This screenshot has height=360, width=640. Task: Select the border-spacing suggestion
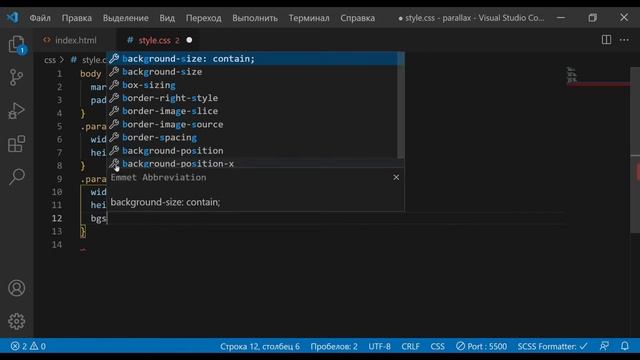coord(252,138)
